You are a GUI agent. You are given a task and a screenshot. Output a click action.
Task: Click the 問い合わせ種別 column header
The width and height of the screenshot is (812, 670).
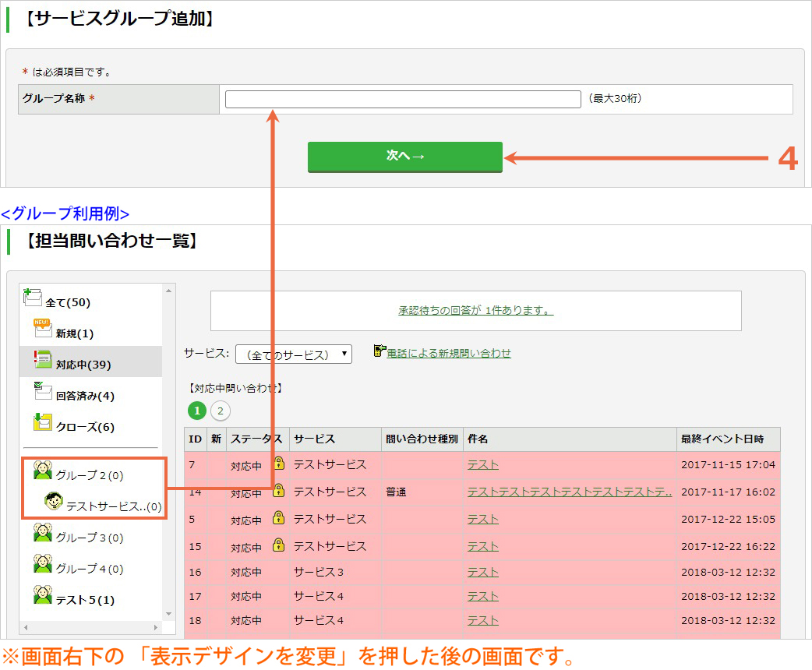pos(422,439)
